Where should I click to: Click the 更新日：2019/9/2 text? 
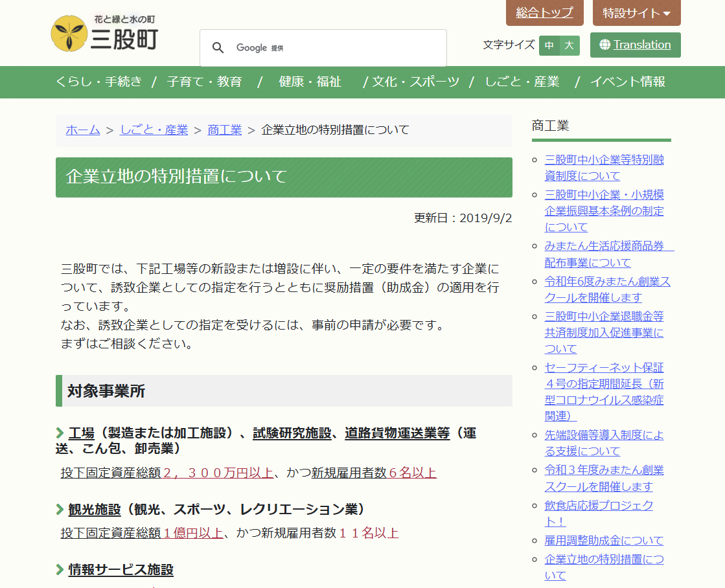click(463, 218)
